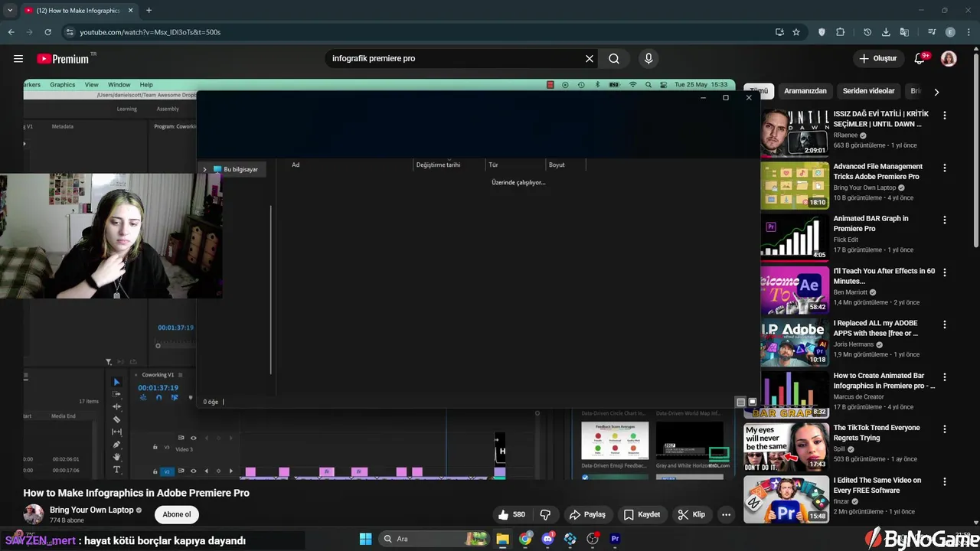Select the Aramanızdan filter chip
980x551 pixels.
click(805, 91)
